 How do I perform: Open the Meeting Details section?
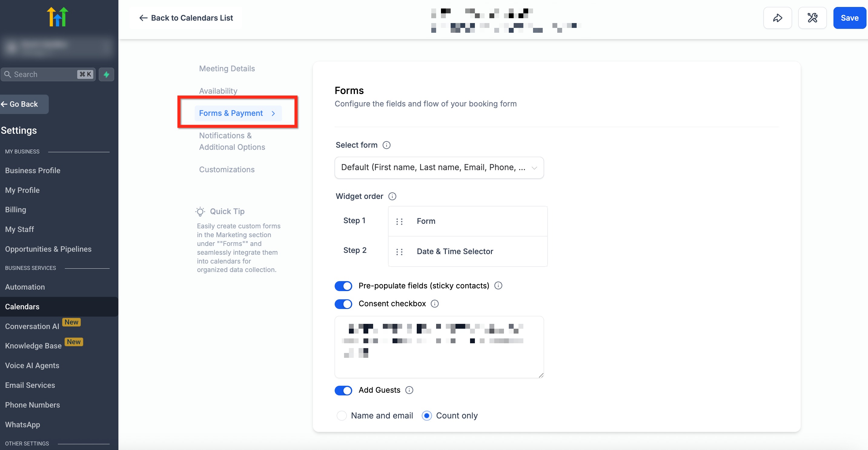227,69
